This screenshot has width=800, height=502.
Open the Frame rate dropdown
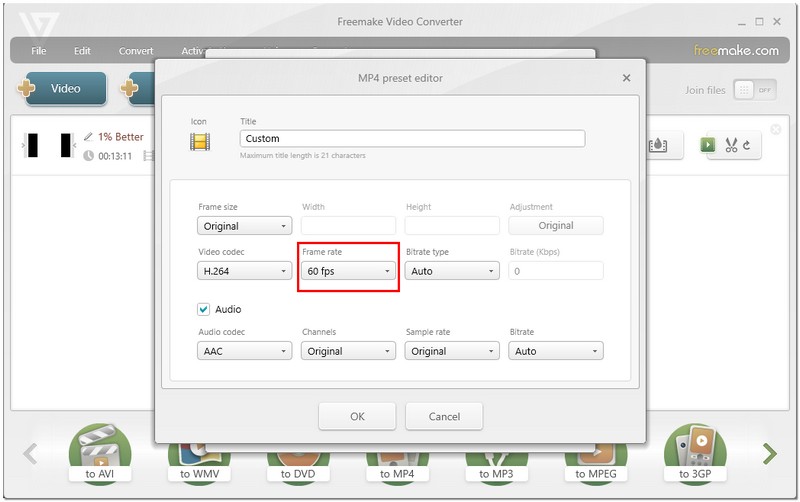(x=349, y=271)
